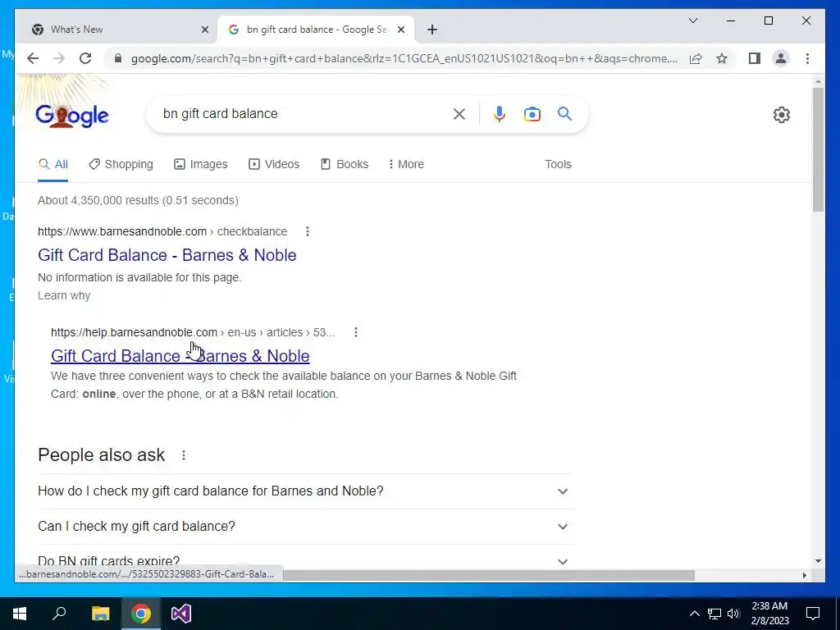Go to Google home via the doodle logo

tap(72, 116)
